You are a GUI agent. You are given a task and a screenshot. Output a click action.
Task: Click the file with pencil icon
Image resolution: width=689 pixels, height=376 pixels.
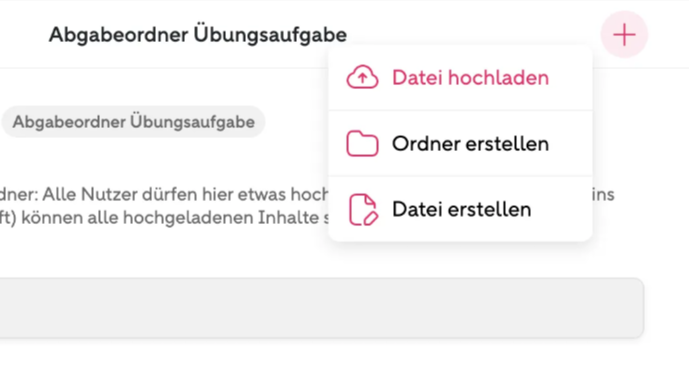tap(363, 210)
